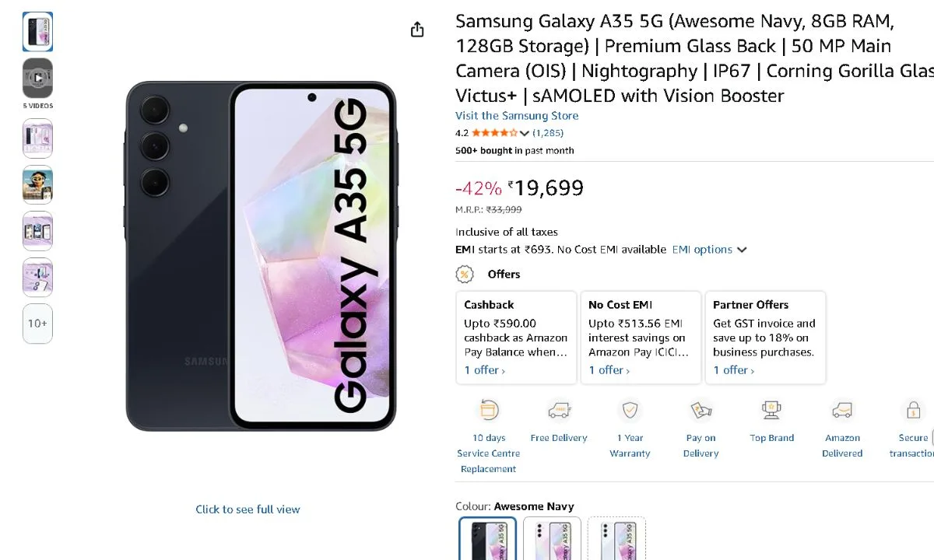Play the 5 Videos thumbnail
The height and width of the screenshot is (560, 934).
click(37, 78)
